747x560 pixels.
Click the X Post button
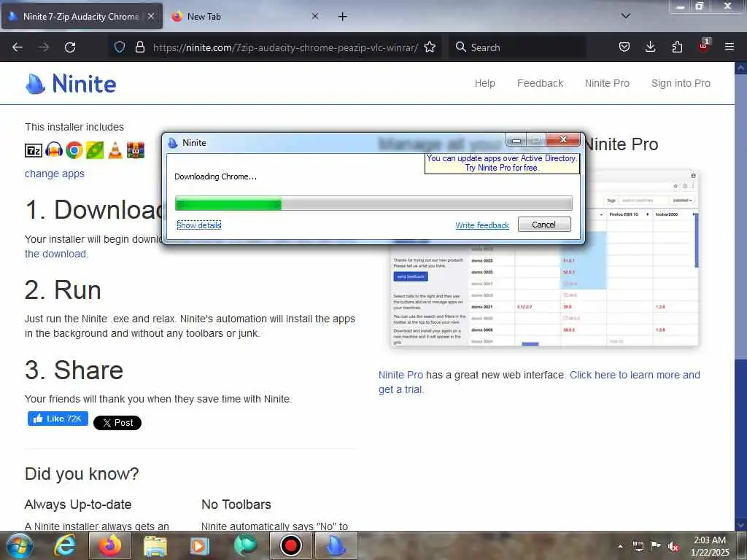117,423
